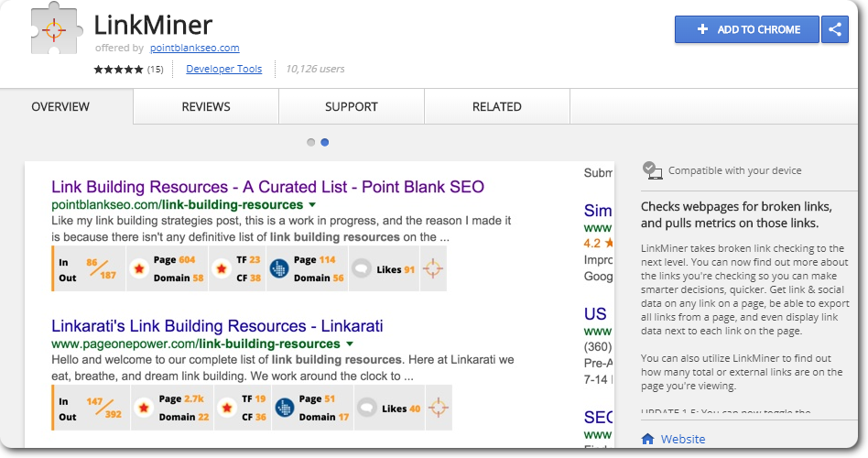The image size is (868, 458).
Task: Click the www.pageonepower.com/link-building-resources URL
Action: (x=196, y=343)
